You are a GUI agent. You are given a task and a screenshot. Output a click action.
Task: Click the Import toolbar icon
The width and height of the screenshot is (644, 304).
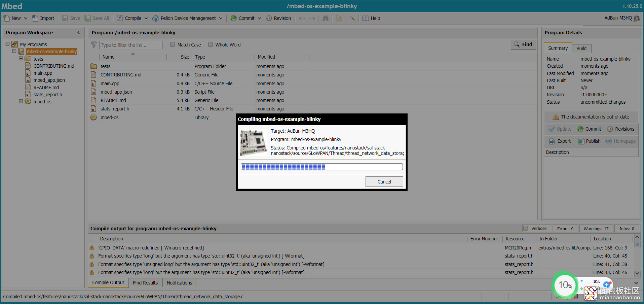[35, 18]
